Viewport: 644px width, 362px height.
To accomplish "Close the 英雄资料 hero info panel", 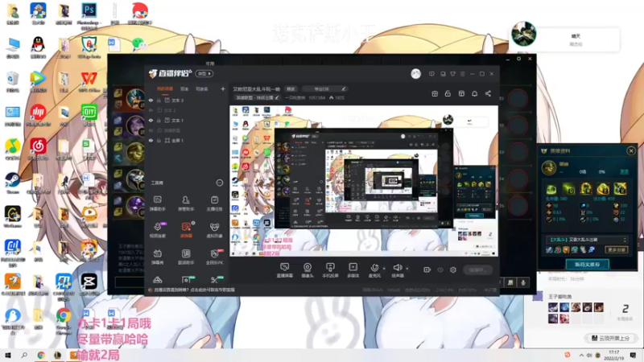I will tap(631, 150).
